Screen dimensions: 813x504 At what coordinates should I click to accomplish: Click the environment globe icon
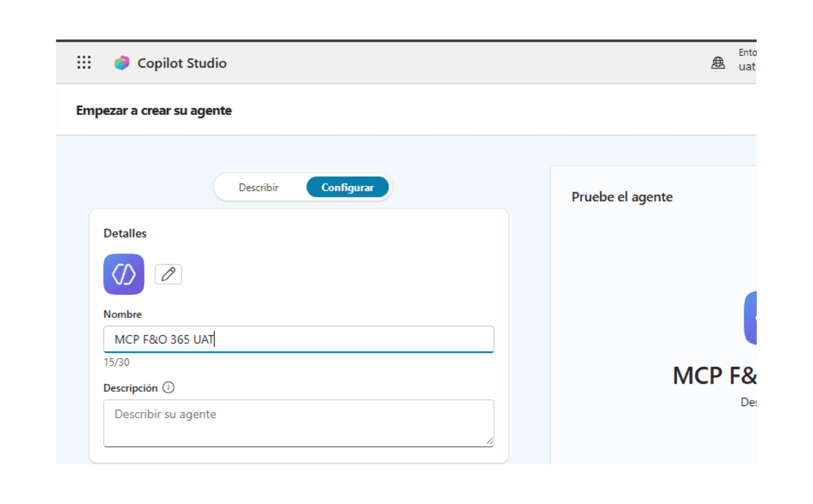tap(718, 63)
